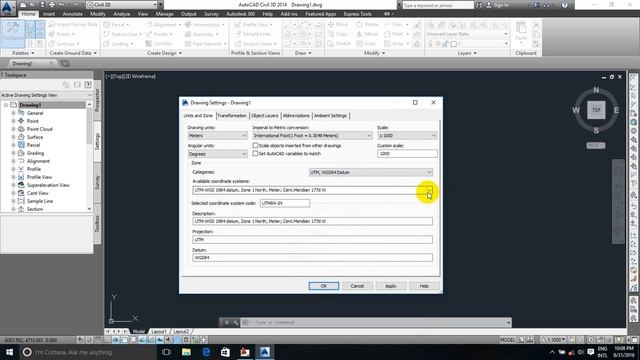The image size is (640, 360).
Task: Click the command line close X icon
Action: click(x=227, y=322)
